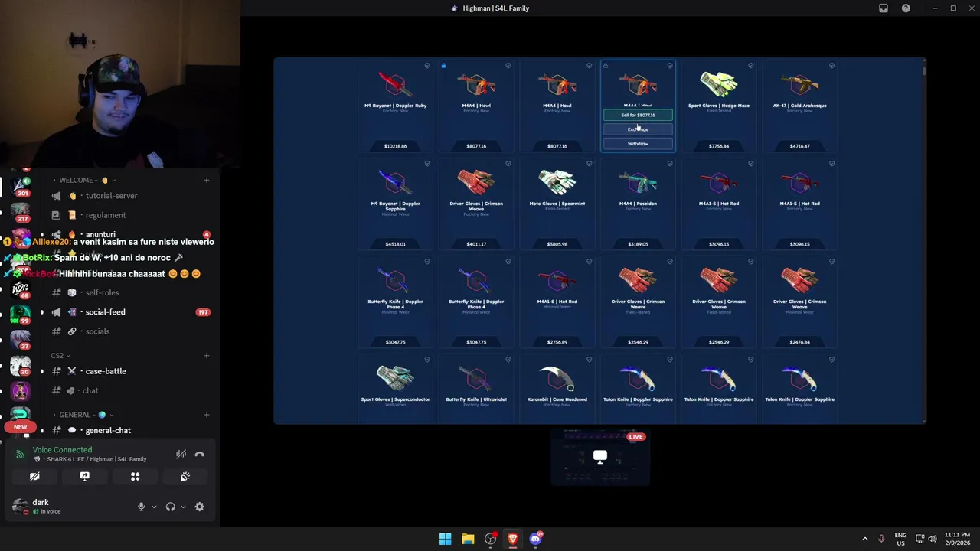
Task: Show hidden system tray icons chevron
Action: 865,539
